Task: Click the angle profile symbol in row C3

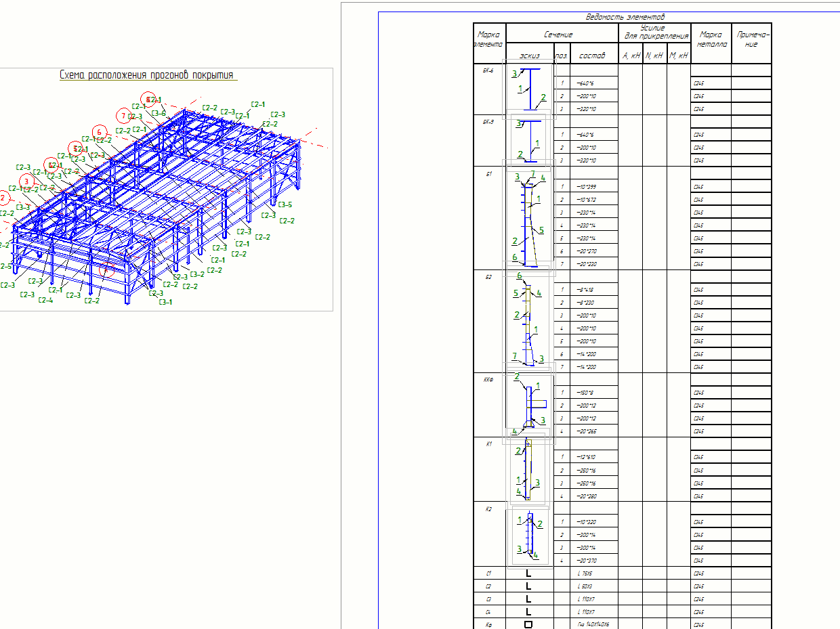Action: [x=528, y=599]
